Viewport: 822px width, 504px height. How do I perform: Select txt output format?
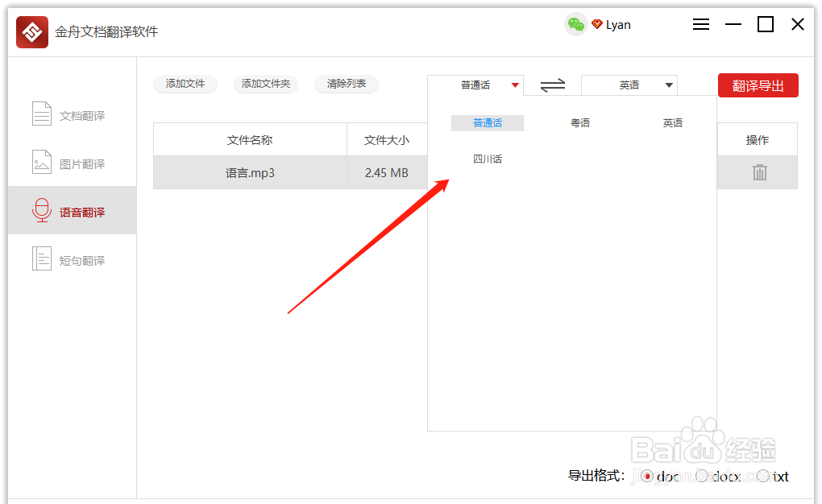pyautogui.click(x=762, y=476)
